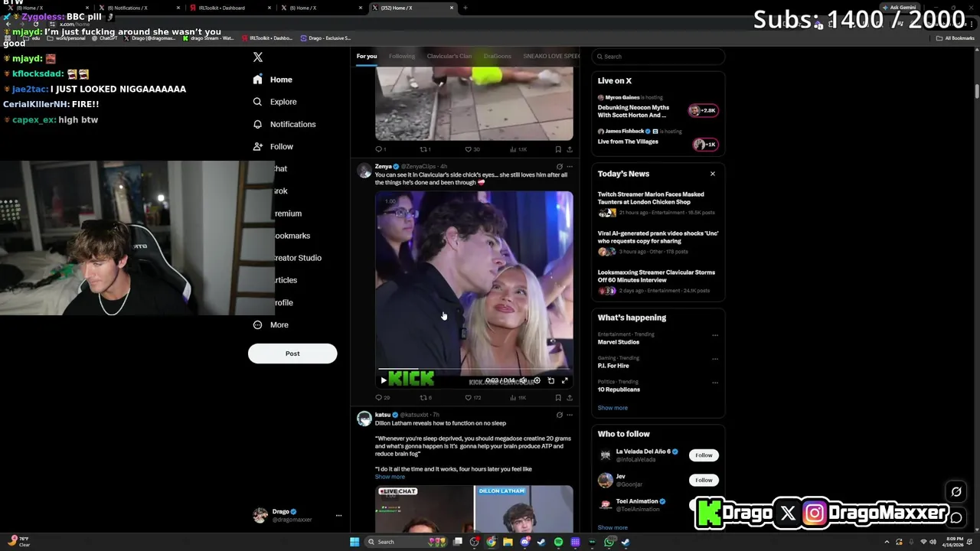
Task: Open the messages floating button
Action: tap(956, 518)
